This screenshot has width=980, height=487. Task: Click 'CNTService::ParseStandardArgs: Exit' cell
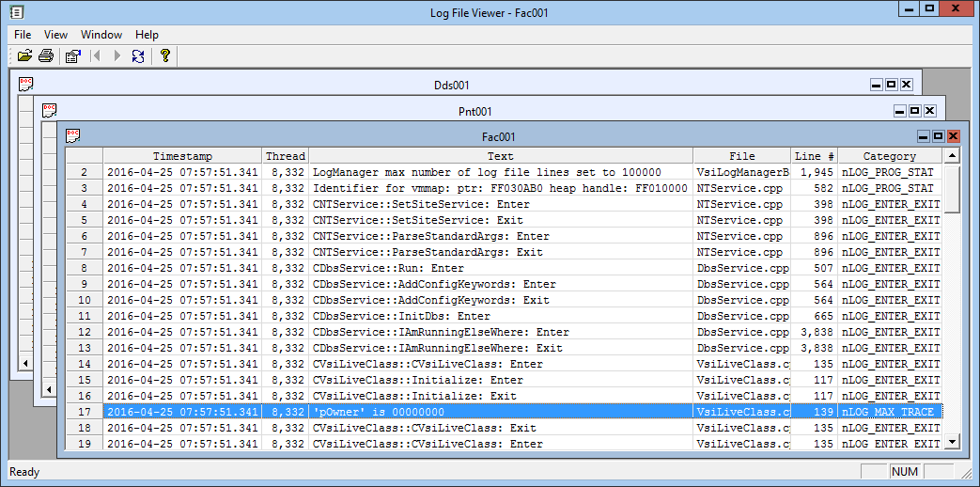pyautogui.click(x=502, y=252)
